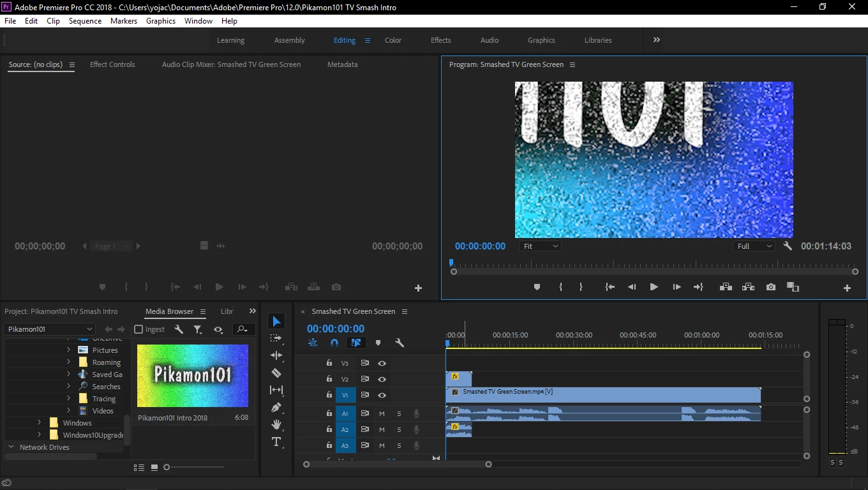Open Full playback resolution dropdown
This screenshot has width=868, height=490.
tap(754, 246)
